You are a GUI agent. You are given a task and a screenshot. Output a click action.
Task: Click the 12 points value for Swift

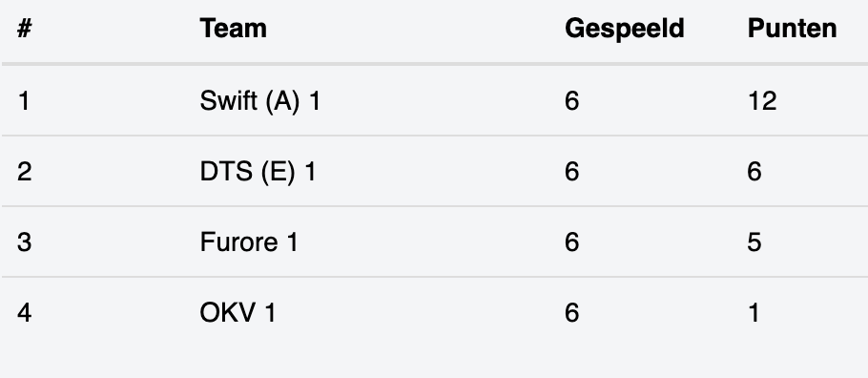[x=762, y=101]
